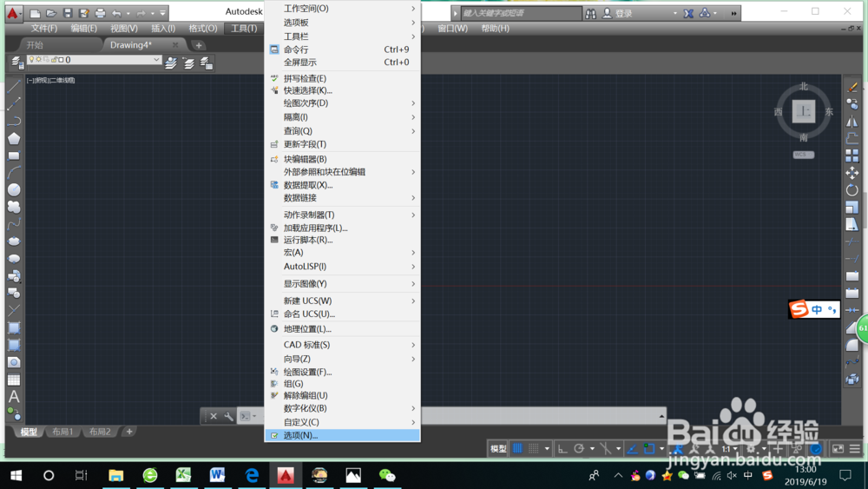Viewport: 868px width, 489px height.
Task: Open the Windows Start menu
Action: click(16, 475)
